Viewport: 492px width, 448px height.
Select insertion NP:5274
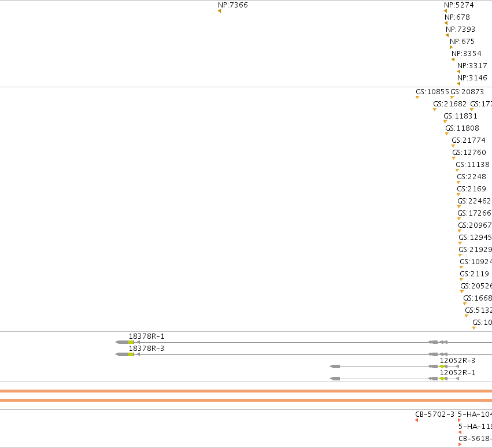coord(458,5)
